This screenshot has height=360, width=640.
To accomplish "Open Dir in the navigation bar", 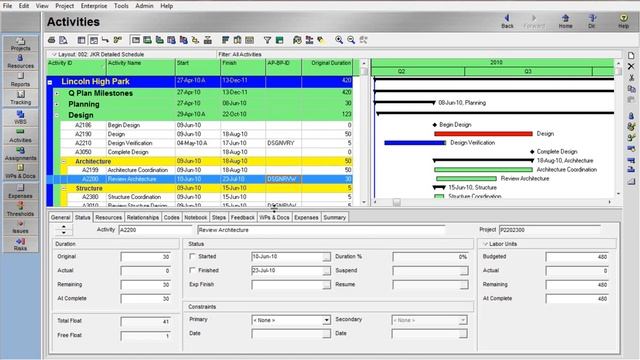I will click(592, 21).
